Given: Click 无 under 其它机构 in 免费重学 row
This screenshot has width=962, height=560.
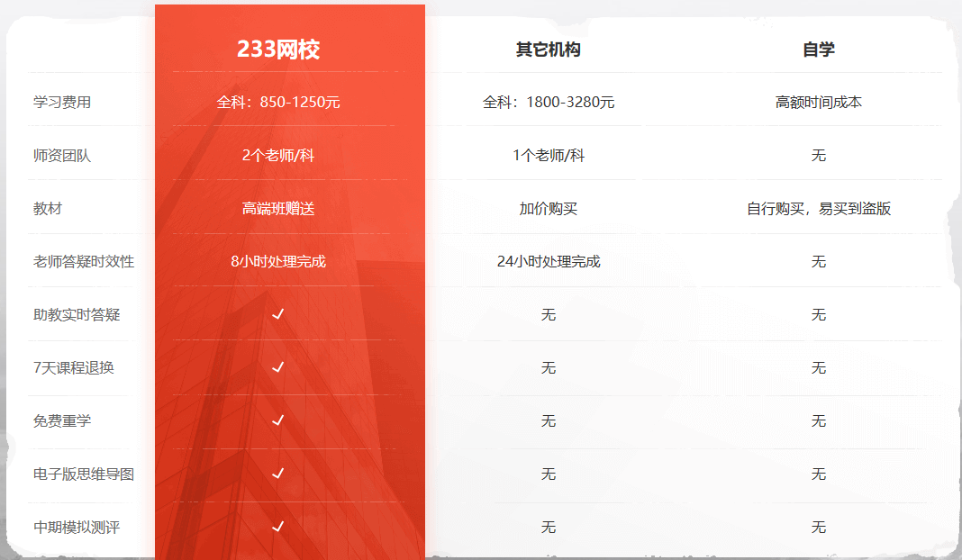Looking at the screenshot, I should pos(549,420).
